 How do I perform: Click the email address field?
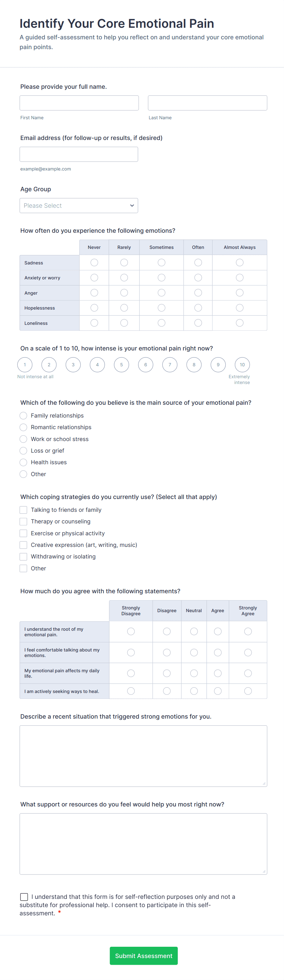tap(79, 154)
